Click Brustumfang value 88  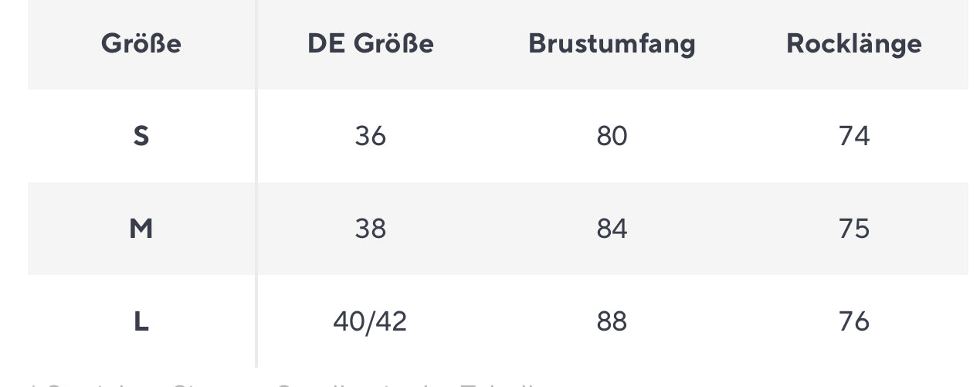[x=612, y=321]
